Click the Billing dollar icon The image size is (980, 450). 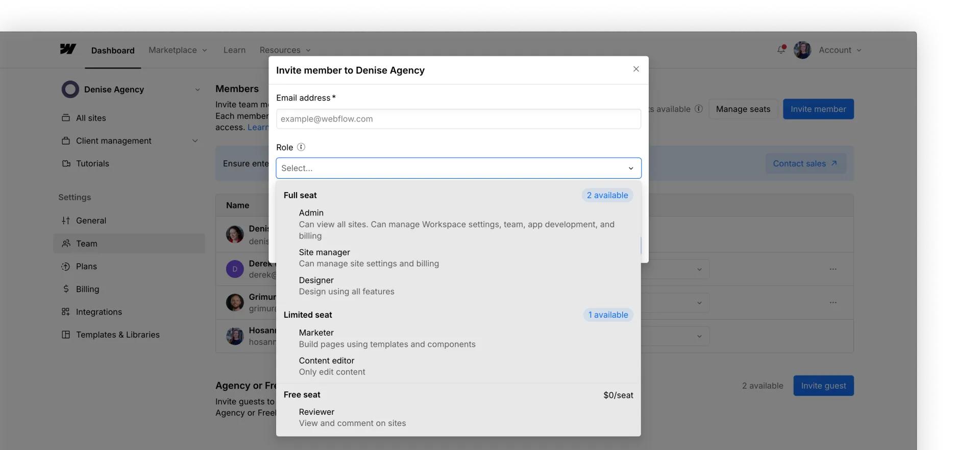(x=66, y=289)
